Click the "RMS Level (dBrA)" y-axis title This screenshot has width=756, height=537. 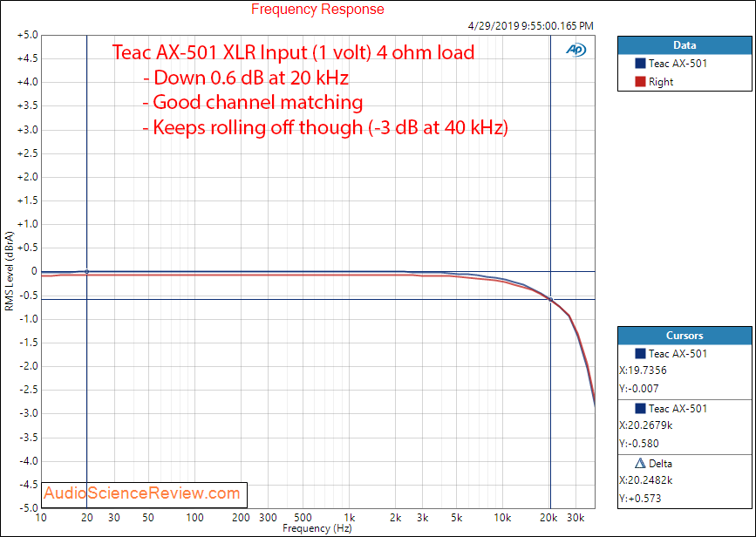point(10,271)
